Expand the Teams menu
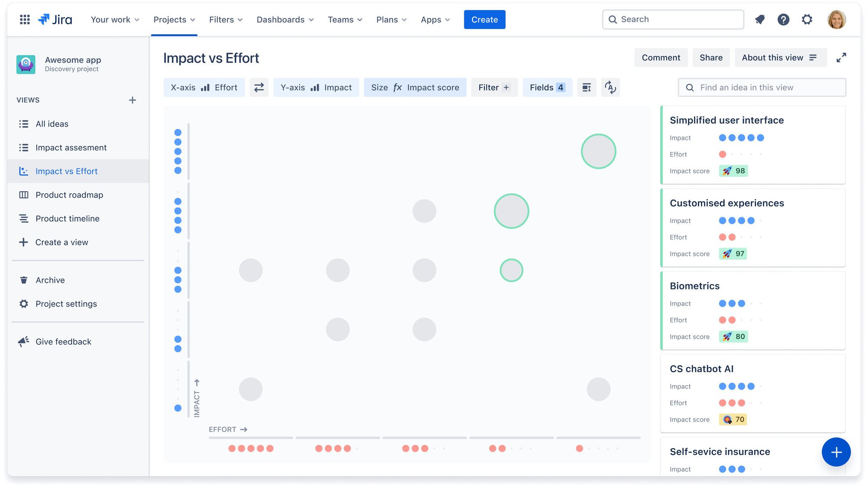 point(345,20)
